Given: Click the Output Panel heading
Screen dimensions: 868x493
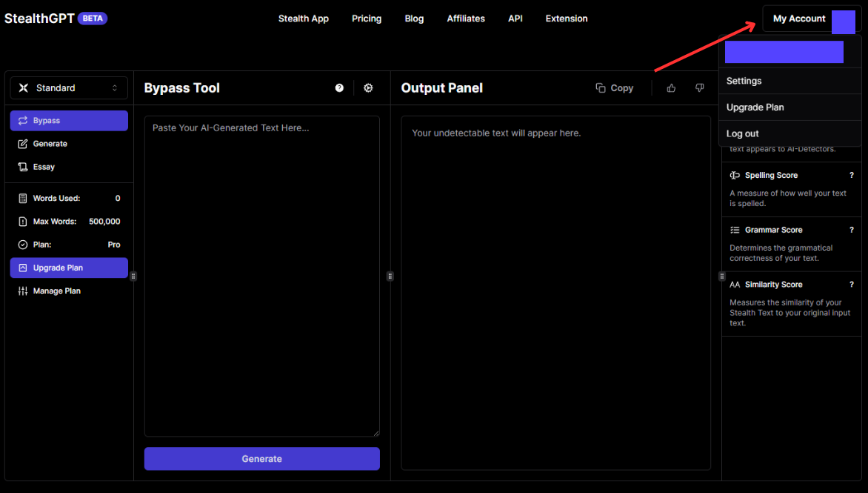Looking at the screenshot, I should click(441, 88).
